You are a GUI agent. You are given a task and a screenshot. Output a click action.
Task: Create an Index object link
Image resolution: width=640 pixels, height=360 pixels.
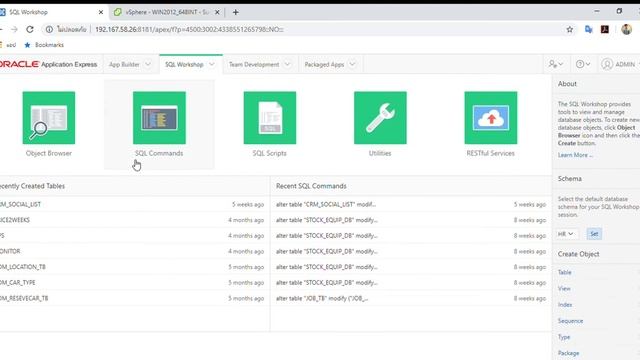pyautogui.click(x=565, y=305)
